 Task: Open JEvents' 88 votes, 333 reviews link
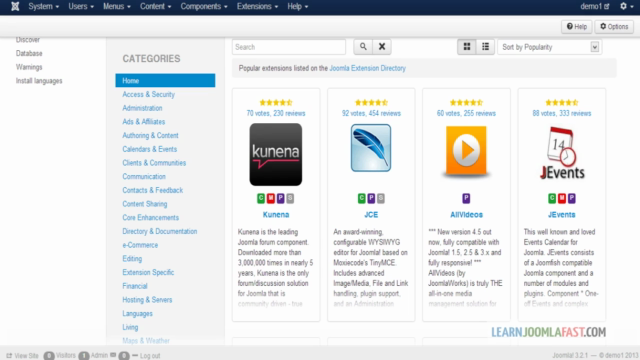[562, 113]
